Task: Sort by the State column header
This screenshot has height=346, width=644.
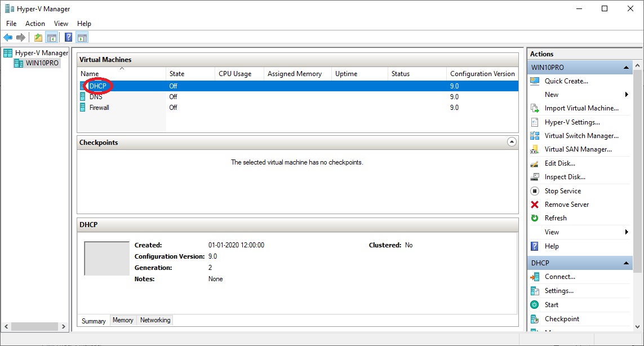Action: (190, 74)
